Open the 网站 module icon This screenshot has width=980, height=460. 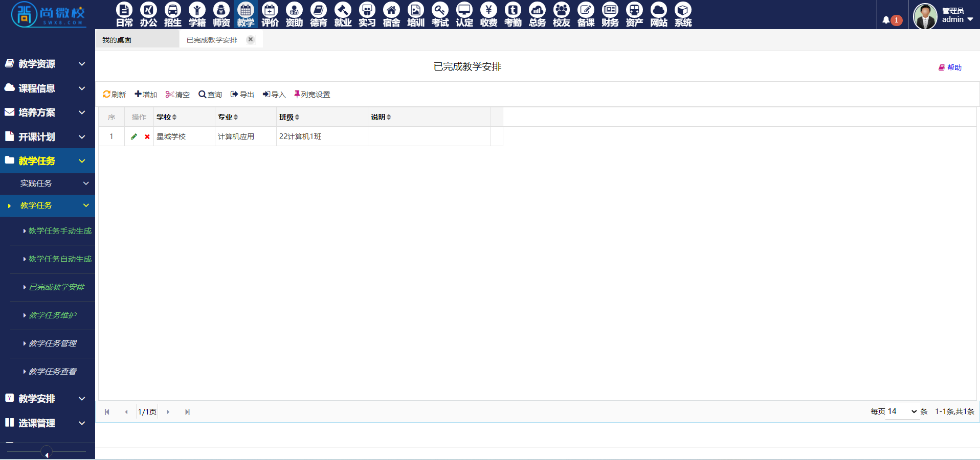tap(659, 14)
